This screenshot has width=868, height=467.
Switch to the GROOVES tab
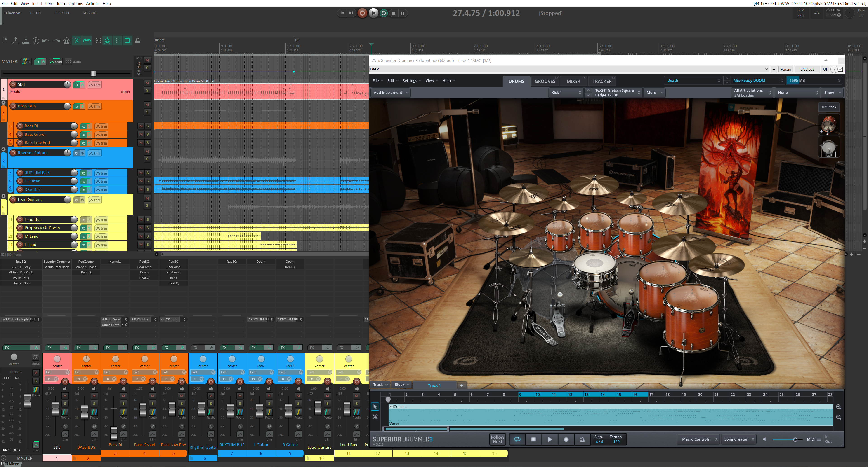tap(545, 81)
